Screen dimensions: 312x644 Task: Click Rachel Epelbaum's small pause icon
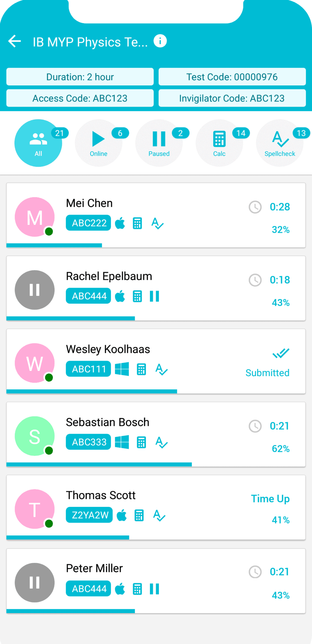click(154, 296)
